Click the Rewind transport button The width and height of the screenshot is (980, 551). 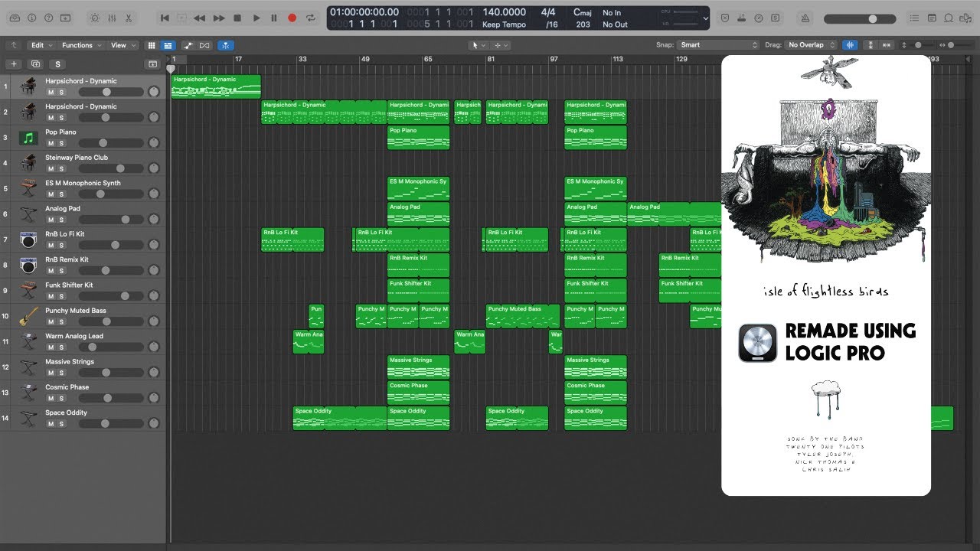point(200,18)
